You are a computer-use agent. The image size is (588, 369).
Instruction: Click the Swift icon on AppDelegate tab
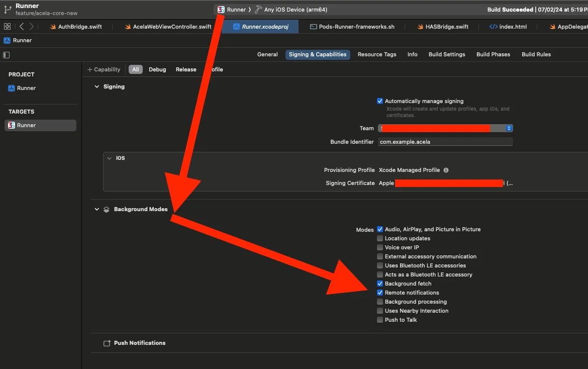coord(552,27)
